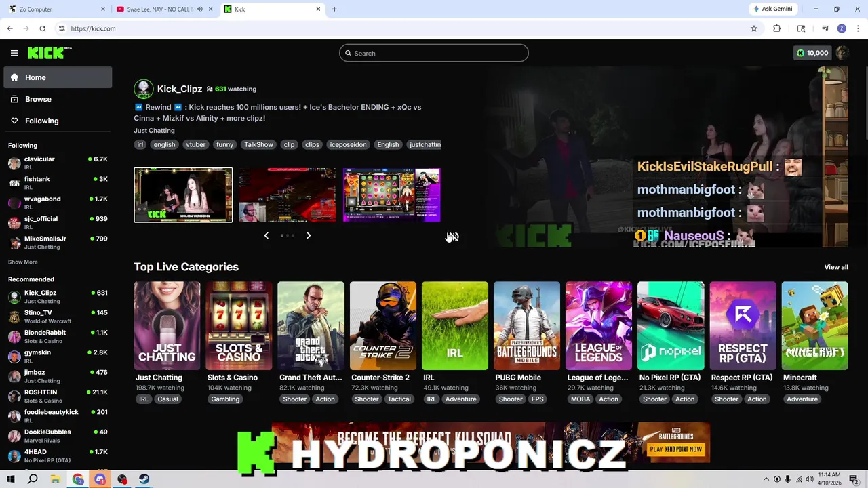This screenshot has height=488, width=868.
Task: Select third slots stream thumbnail
Action: click(x=392, y=195)
